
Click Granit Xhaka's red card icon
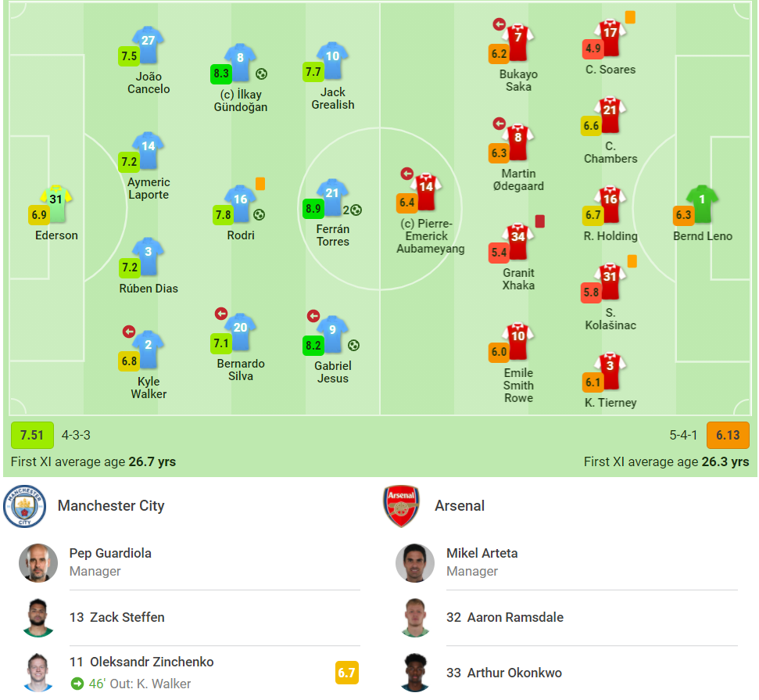pyautogui.click(x=539, y=221)
